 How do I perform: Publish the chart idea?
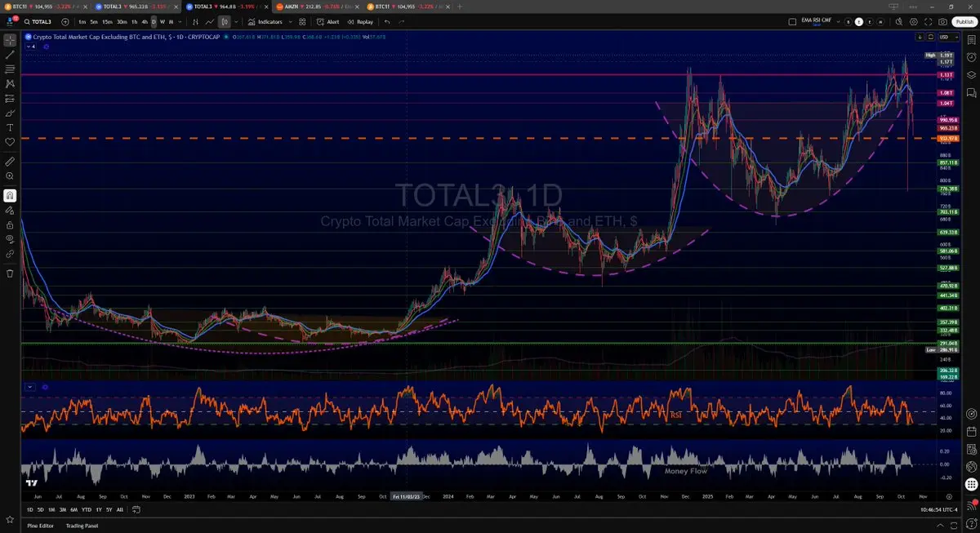pos(964,22)
